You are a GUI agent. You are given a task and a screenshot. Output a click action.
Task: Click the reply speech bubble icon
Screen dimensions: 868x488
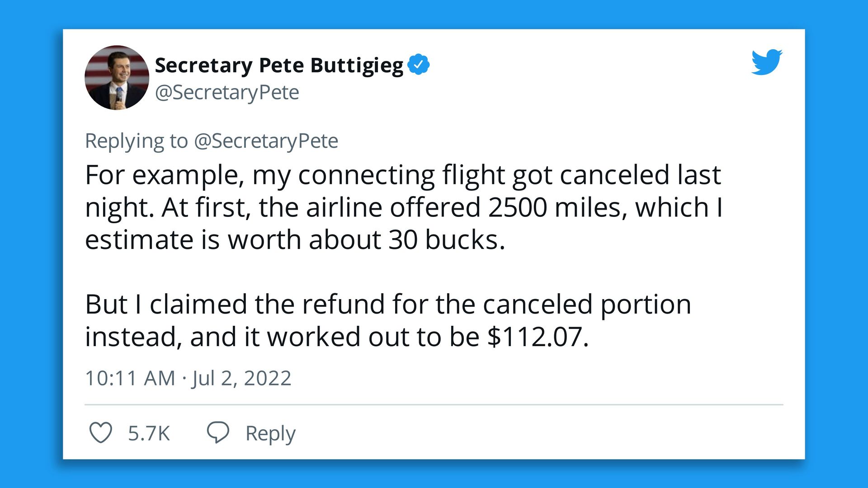[x=218, y=432]
